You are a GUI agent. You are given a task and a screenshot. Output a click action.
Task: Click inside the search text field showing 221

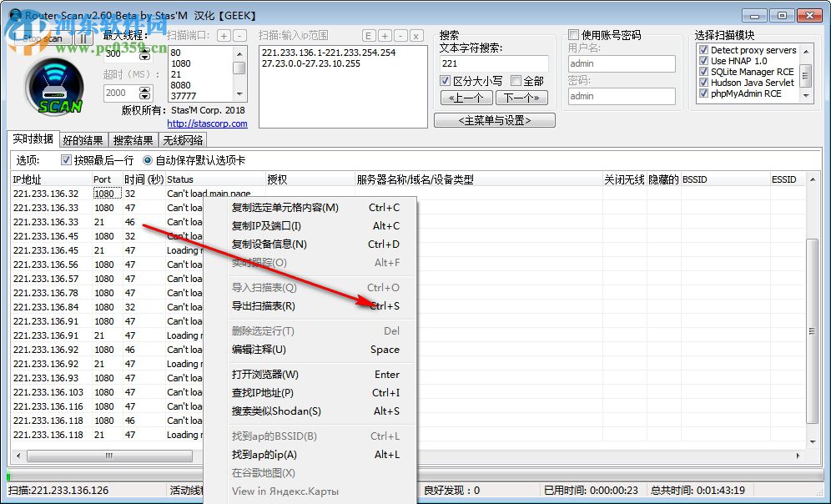tap(494, 63)
